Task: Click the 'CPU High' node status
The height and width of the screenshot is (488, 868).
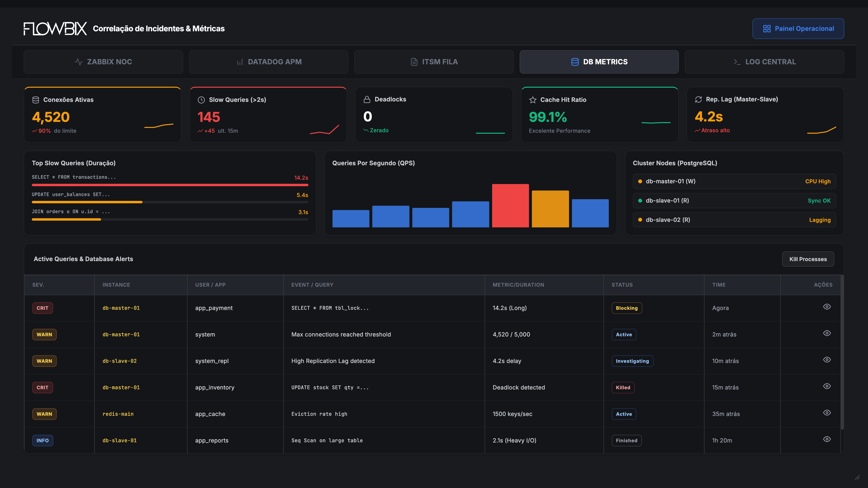Action: [818, 181]
